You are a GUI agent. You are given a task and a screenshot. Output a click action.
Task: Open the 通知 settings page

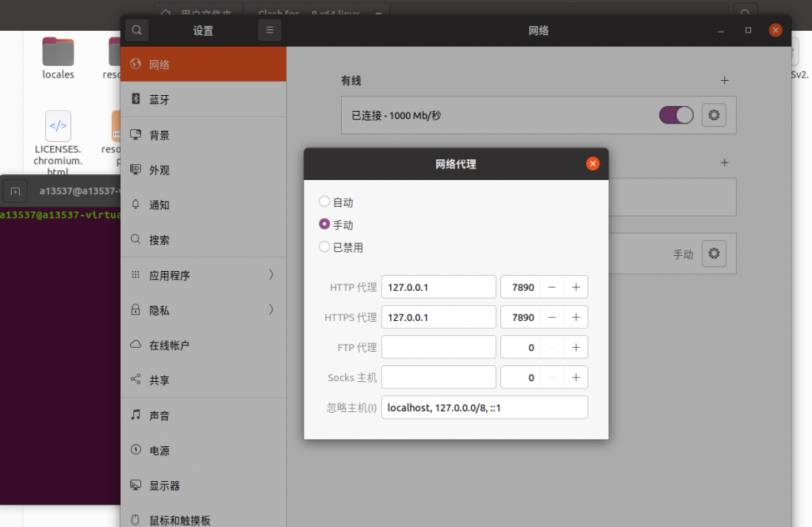204,204
